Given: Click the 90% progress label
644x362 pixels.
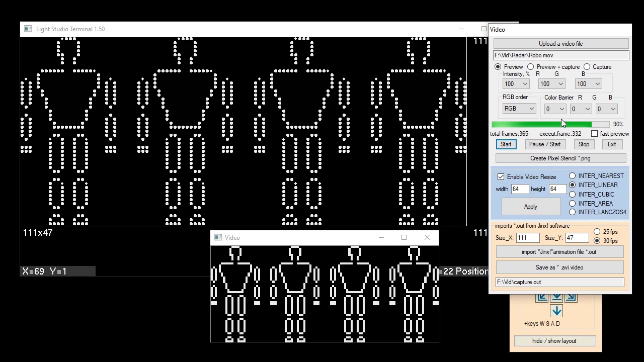Looking at the screenshot, I should coord(618,124).
